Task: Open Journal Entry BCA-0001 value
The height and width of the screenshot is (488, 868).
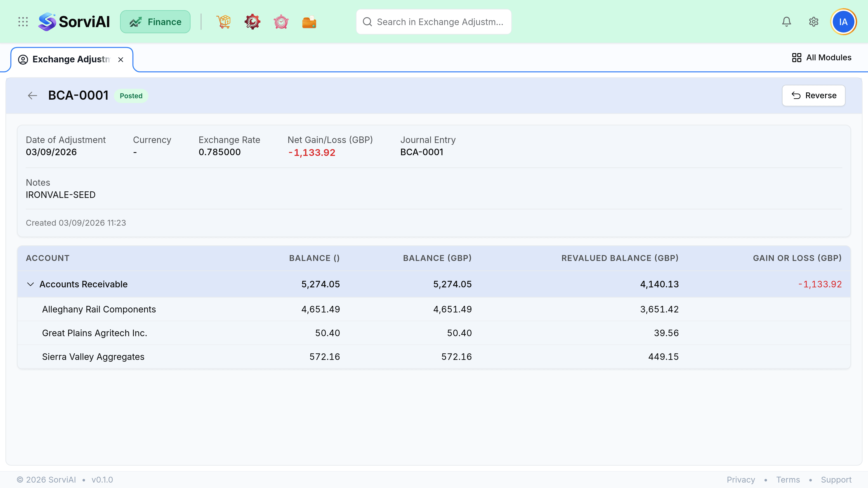Action: click(x=422, y=152)
